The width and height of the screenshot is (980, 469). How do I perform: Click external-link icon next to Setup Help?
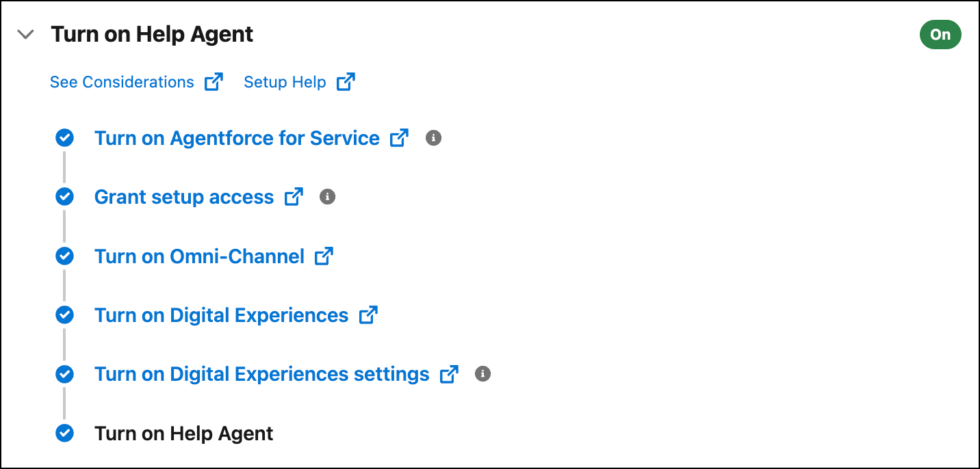(346, 82)
